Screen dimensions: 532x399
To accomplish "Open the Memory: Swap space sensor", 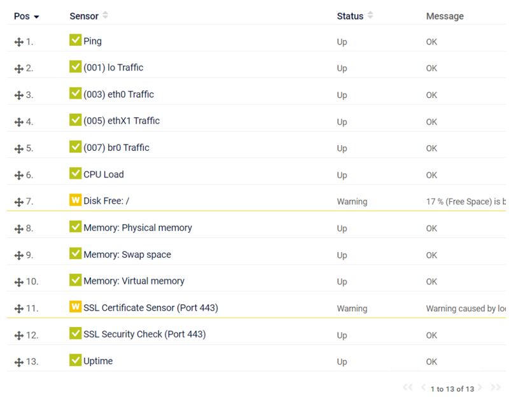I will [x=127, y=253].
